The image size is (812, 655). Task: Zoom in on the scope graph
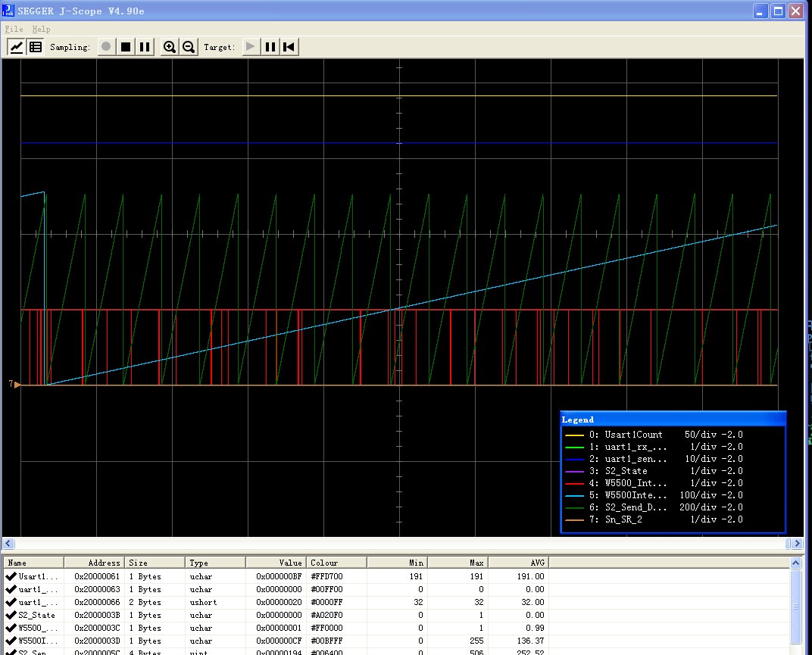click(170, 47)
